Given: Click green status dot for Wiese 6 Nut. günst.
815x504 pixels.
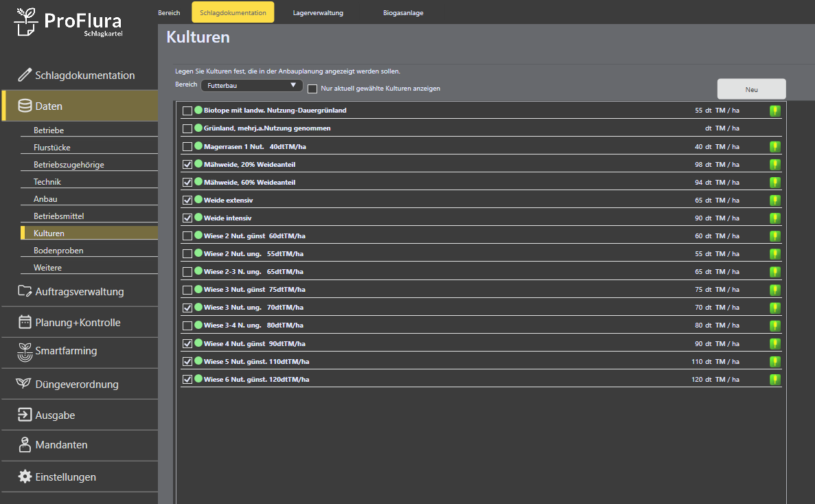Looking at the screenshot, I should click(198, 379).
